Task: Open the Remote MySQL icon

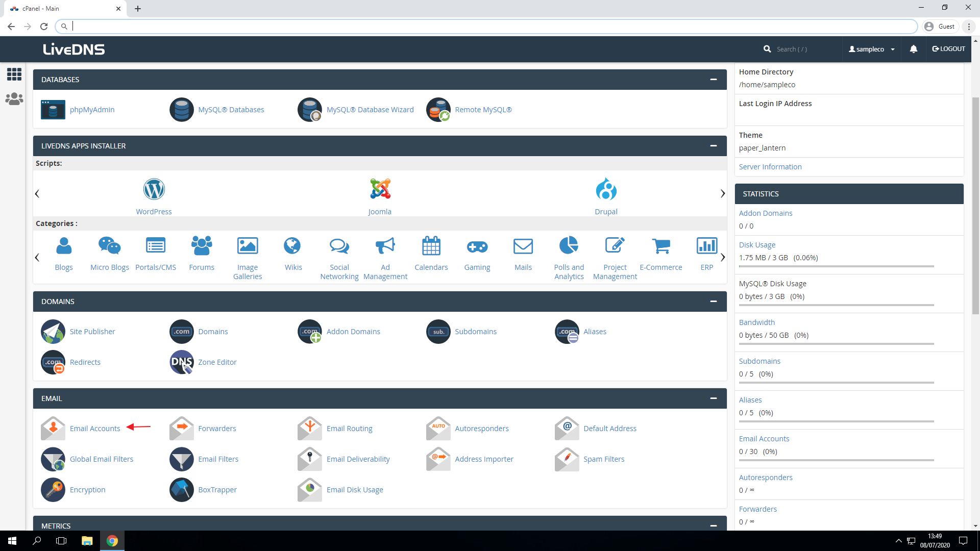Action: [438, 110]
